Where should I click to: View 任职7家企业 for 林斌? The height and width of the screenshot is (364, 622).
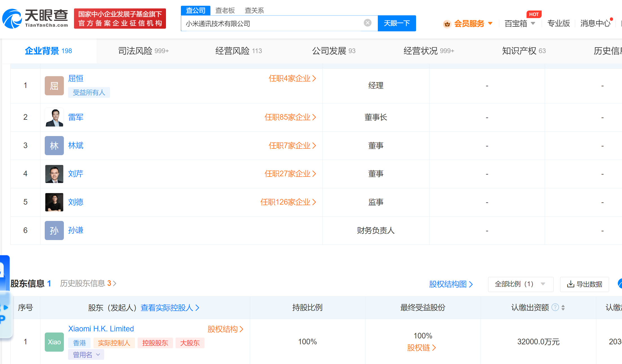292,146
